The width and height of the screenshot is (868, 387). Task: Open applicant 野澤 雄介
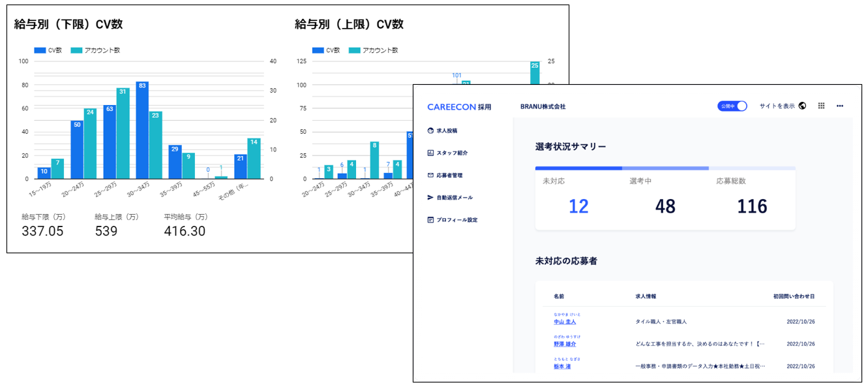pyautogui.click(x=565, y=344)
